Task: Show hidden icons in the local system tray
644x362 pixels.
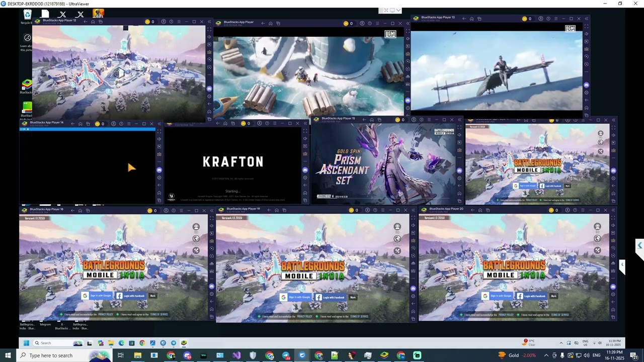Action: (x=546, y=355)
